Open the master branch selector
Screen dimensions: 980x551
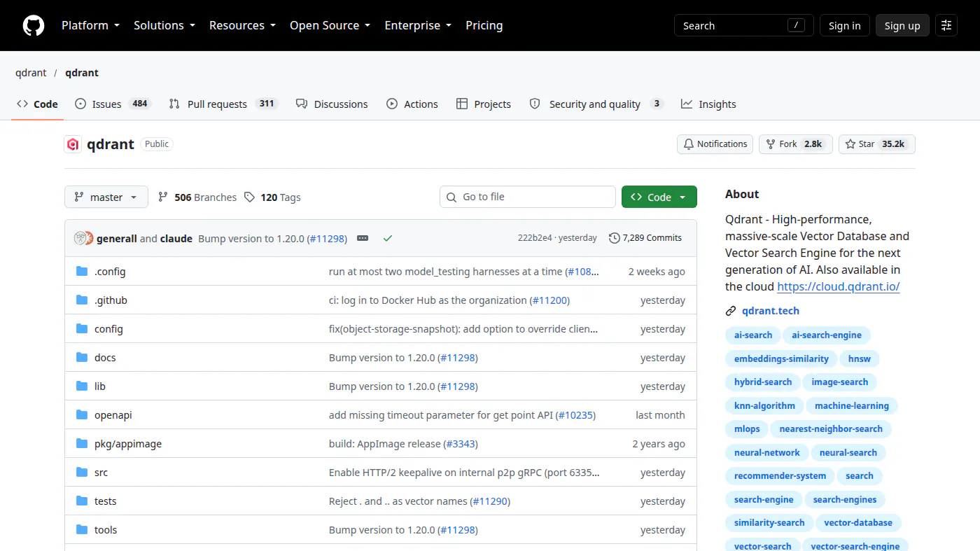pyautogui.click(x=106, y=197)
